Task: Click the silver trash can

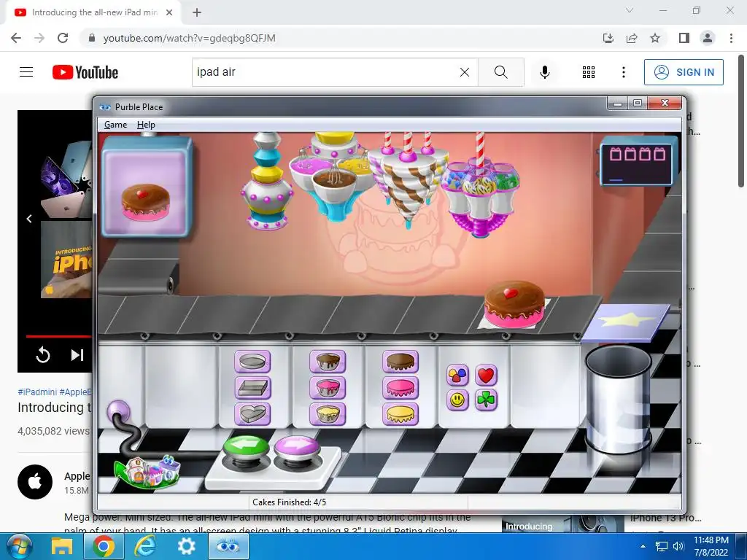Action: pyautogui.click(x=619, y=400)
